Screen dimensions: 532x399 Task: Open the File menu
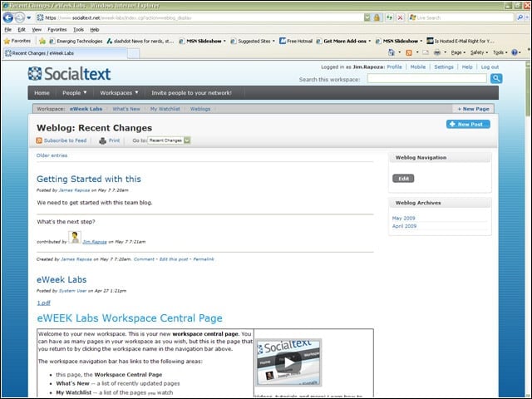[7, 30]
